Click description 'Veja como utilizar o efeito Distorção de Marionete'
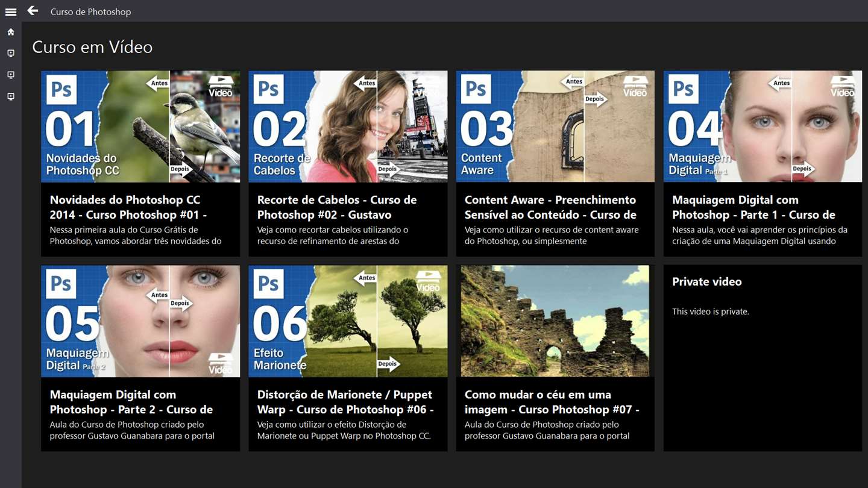 [344, 430]
